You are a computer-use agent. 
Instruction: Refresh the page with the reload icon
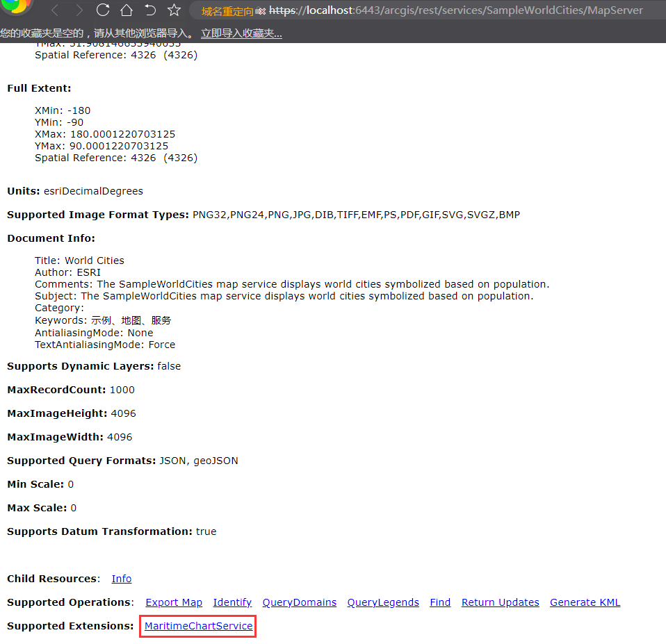[x=103, y=10]
